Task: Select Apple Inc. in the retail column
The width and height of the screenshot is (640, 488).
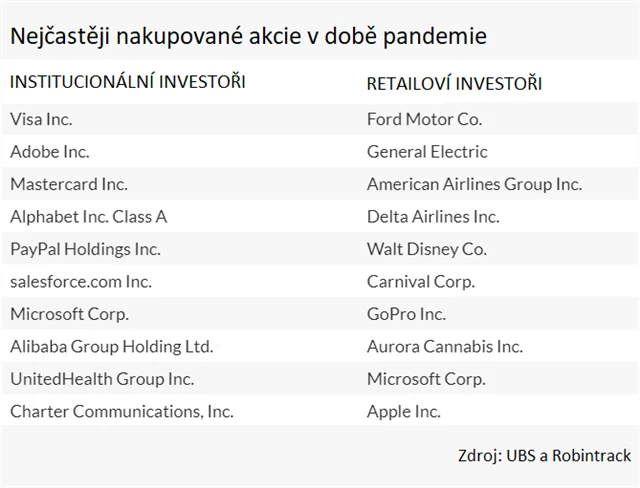Action: click(x=404, y=411)
